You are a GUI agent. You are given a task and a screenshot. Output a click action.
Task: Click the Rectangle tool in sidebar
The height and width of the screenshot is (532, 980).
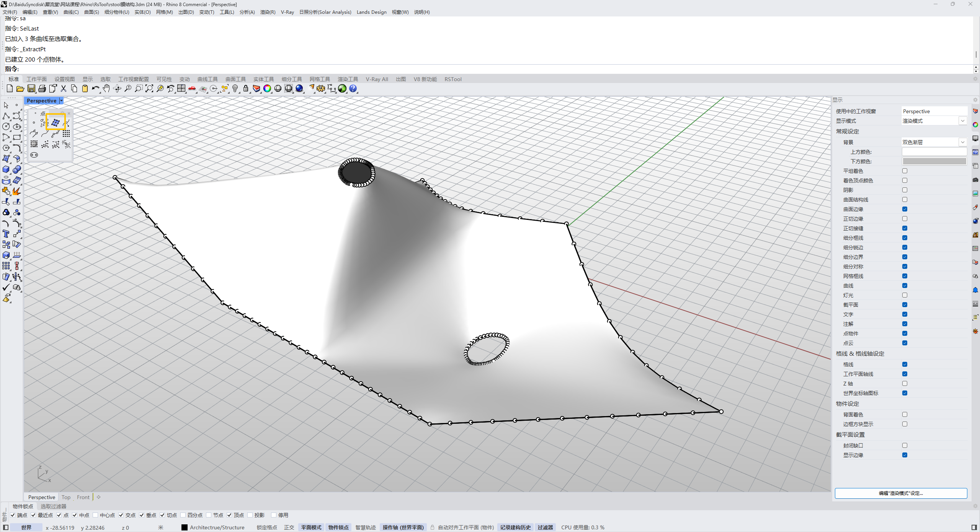tap(17, 137)
